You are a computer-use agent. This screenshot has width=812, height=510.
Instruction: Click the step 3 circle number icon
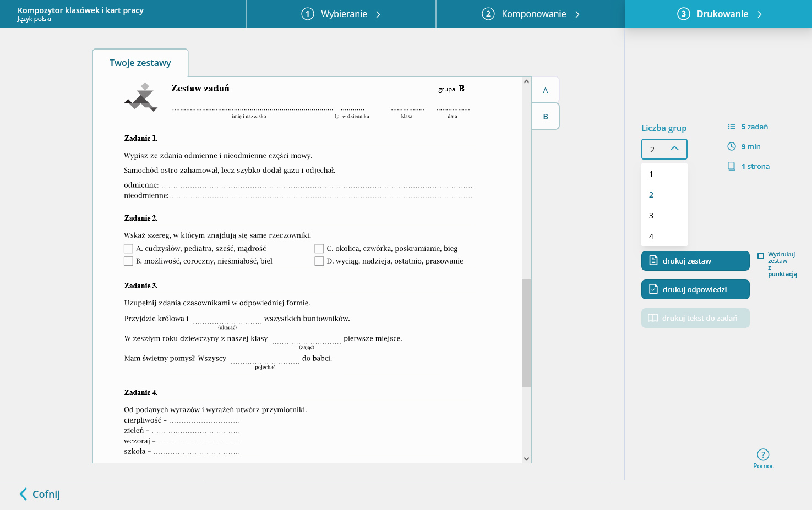pyautogui.click(x=683, y=14)
